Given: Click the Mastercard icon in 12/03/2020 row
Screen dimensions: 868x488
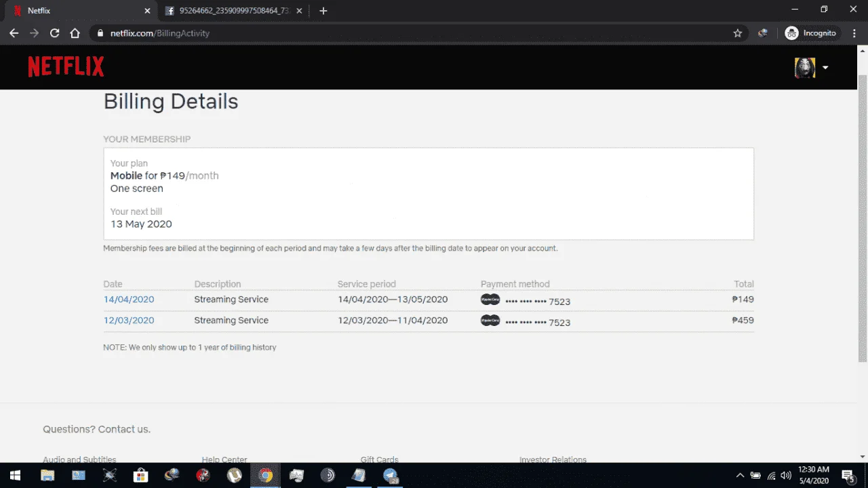Looking at the screenshot, I should pos(490,321).
